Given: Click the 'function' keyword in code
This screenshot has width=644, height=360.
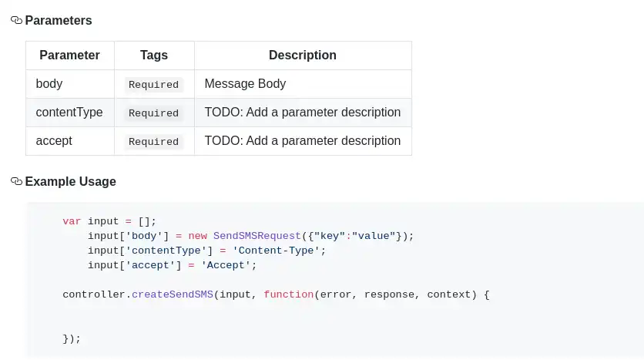Looking at the screenshot, I should coord(288,294).
